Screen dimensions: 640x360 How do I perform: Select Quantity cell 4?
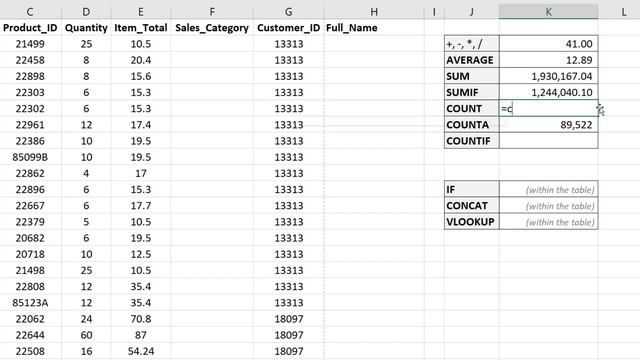point(86,173)
